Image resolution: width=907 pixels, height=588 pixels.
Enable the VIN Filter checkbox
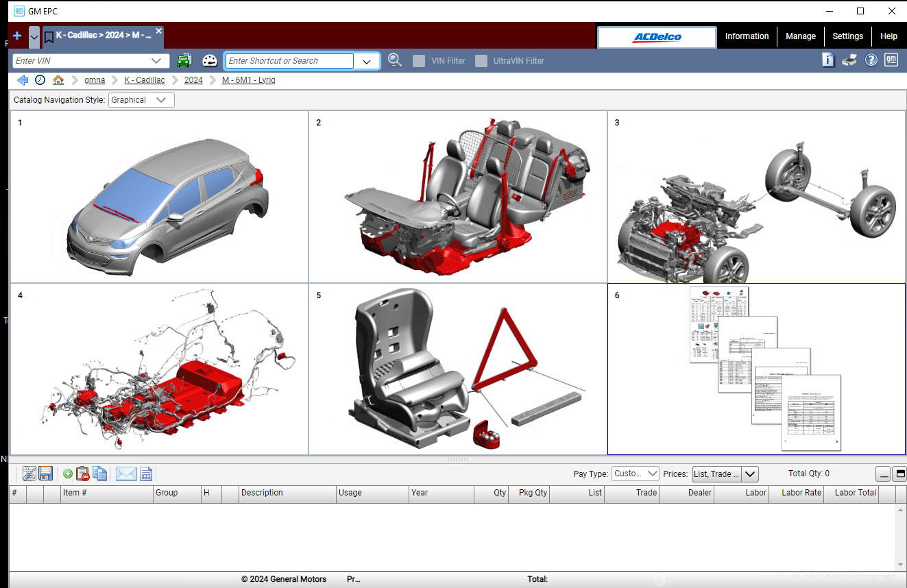419,61
